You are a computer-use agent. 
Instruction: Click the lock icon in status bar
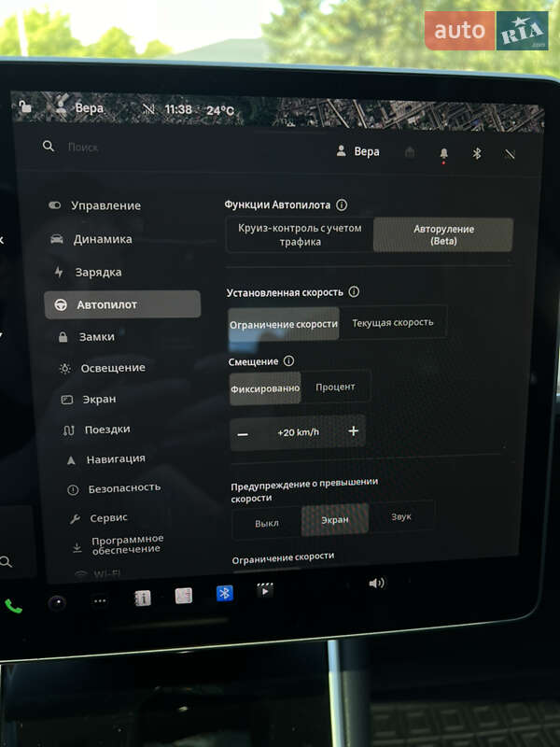pyautogui.click(x=25, y=106)
